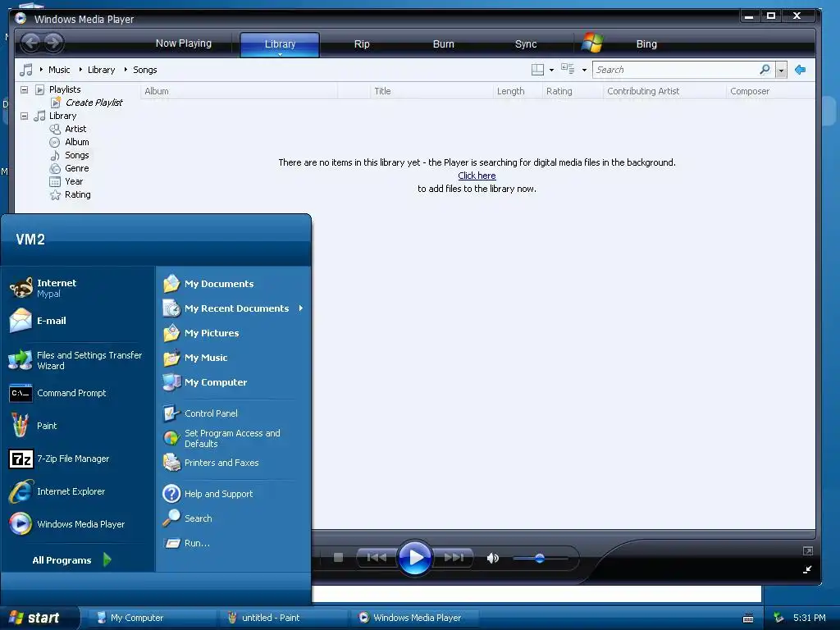Image resolution: width=840 pixels, height=630 pixels.
Task: Mute the sound using speaker icon
Action: pos(492,558)
